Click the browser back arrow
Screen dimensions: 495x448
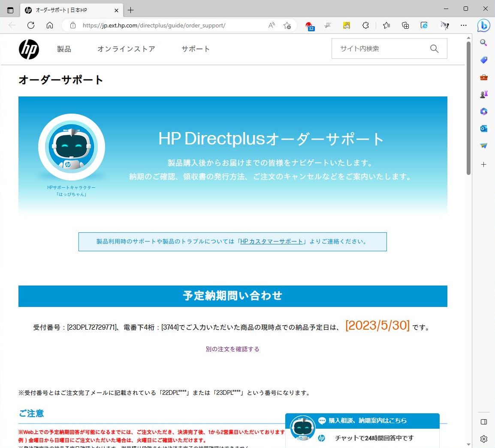[x=12, y=25]
